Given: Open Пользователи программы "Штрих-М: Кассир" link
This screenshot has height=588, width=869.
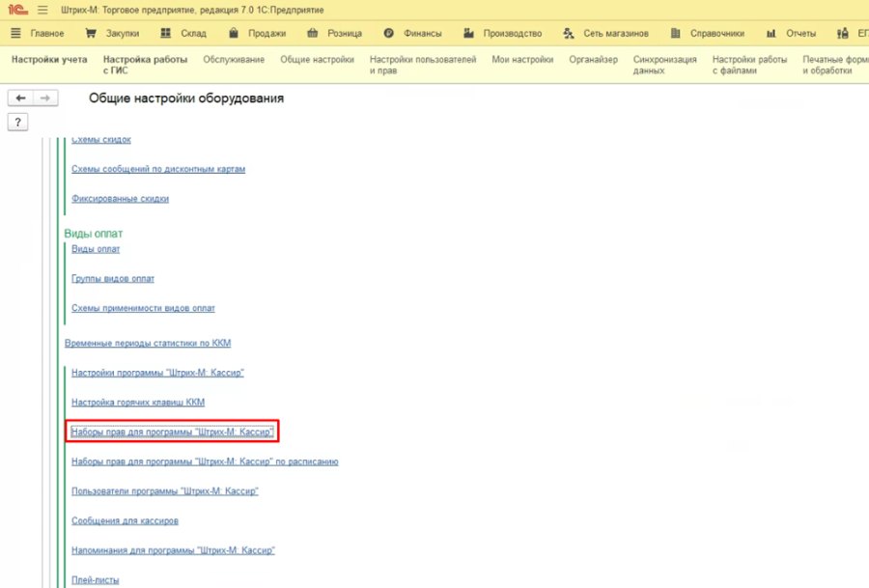Looking at the screenshot, I should pyautogui.click(x=165, y=491).
